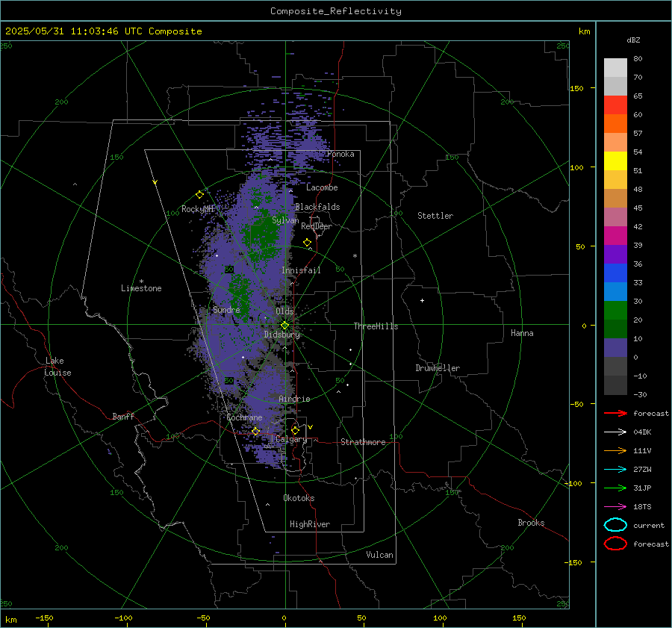Click the cyan current ellipse legend icon

(x=615, y=525)
